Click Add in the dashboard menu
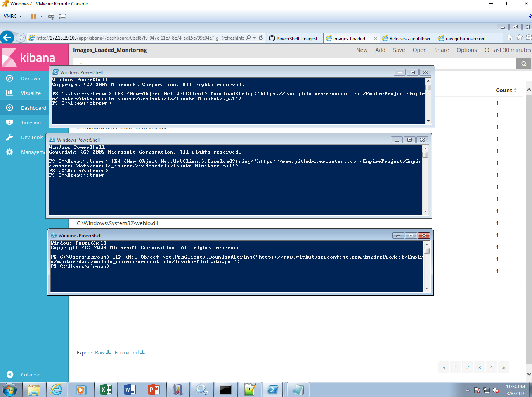The height and width of the screenshot is (397, 532). pyautogui.click(x=380, y=50)
